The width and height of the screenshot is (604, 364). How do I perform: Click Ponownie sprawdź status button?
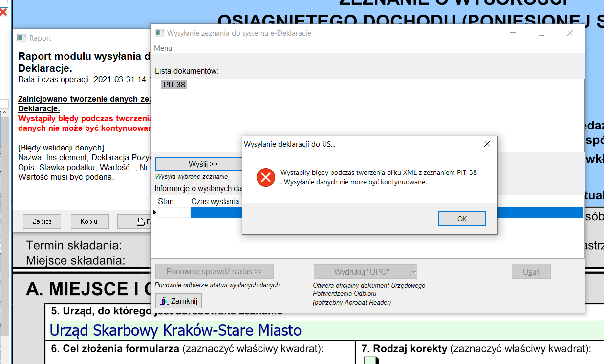pos(214,272)
